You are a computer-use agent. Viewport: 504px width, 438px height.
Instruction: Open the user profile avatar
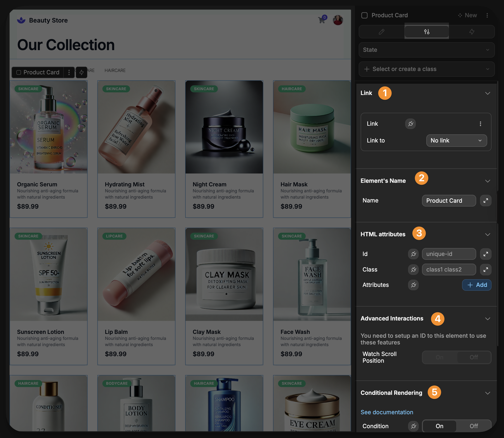tap(338, 20)
